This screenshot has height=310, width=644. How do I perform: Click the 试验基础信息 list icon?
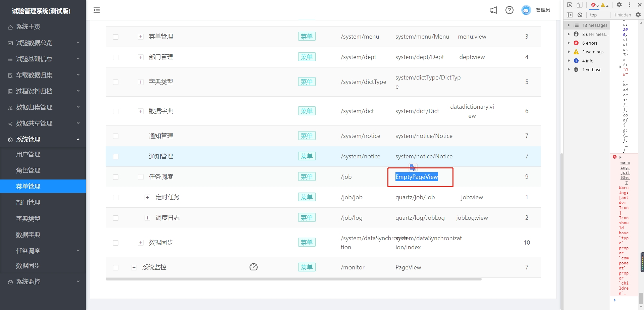[x=10, y=59]
